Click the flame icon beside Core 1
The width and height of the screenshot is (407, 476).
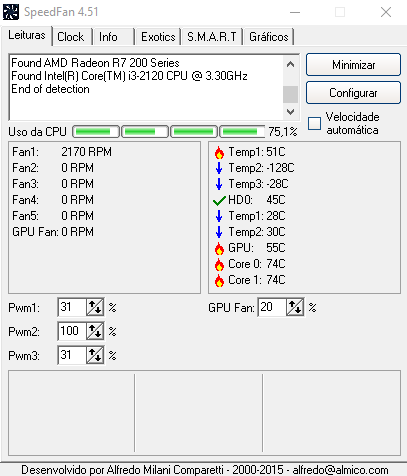[219, 280]
